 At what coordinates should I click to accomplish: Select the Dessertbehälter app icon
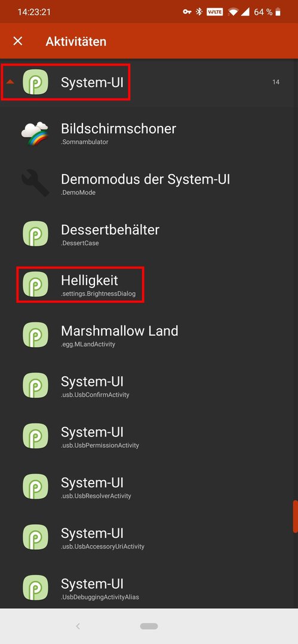coord(35,234)
